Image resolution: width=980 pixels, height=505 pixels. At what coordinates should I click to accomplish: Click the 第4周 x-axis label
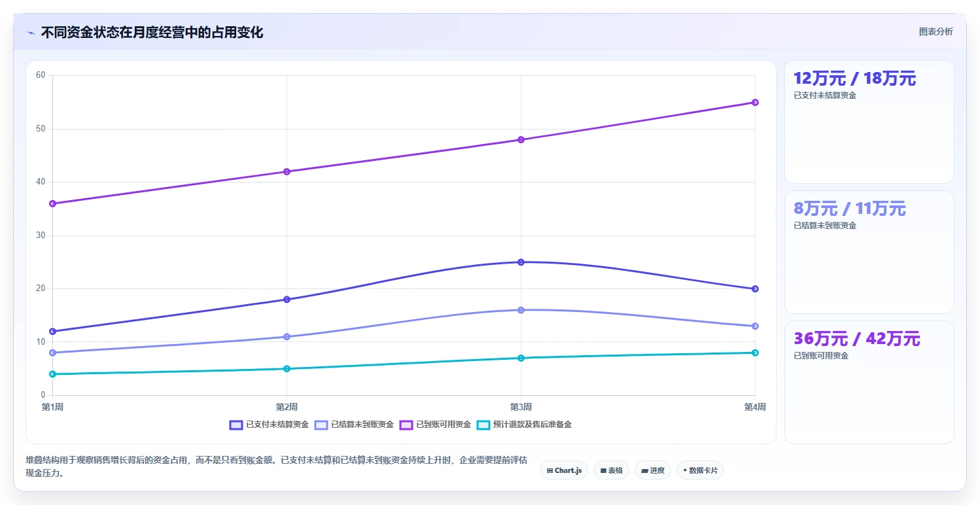click(755, 407)
